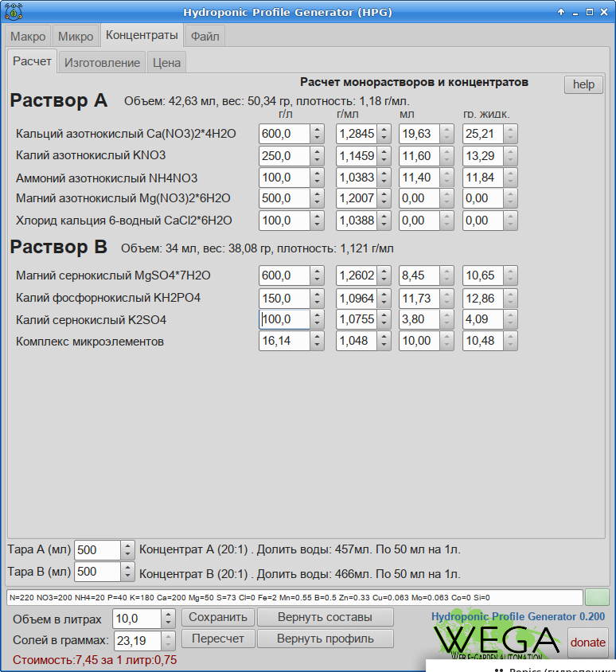
Task: Adjust Комплекс микроэлементов density 1,048 spinner
Action: (x=384, y=341)
